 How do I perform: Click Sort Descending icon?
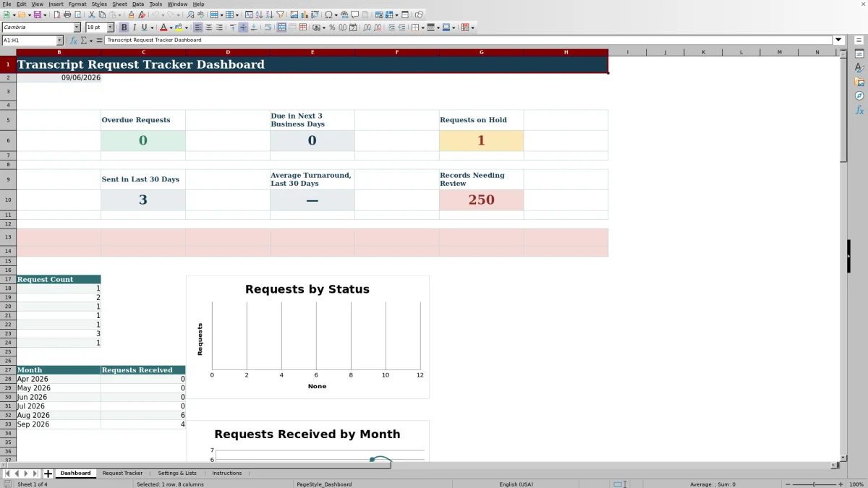click(269, 14)
